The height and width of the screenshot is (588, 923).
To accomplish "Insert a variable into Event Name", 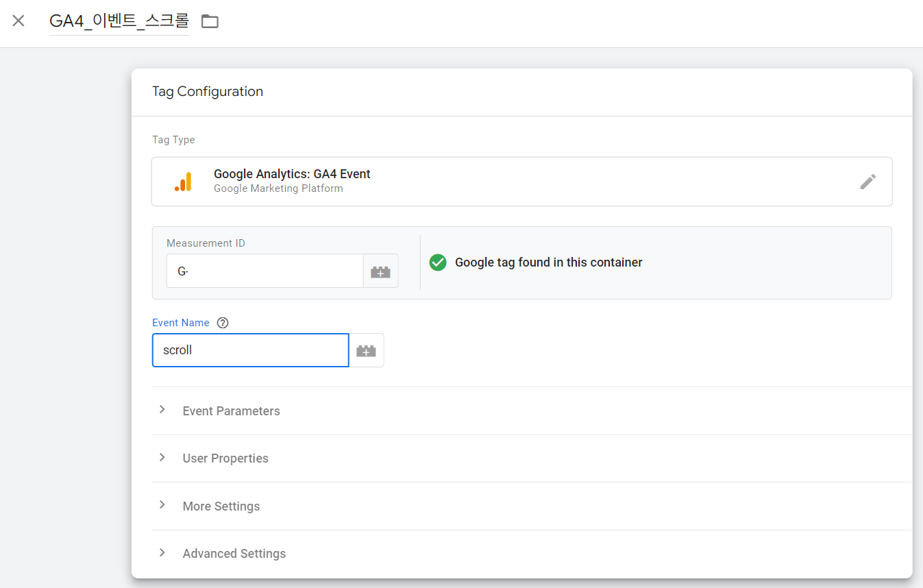I will point(366,350).
